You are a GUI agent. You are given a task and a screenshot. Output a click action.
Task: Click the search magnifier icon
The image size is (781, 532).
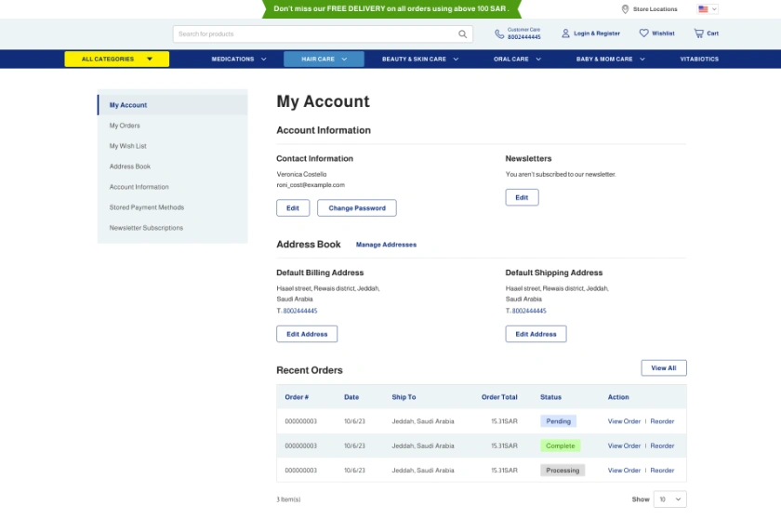point(463,34)
